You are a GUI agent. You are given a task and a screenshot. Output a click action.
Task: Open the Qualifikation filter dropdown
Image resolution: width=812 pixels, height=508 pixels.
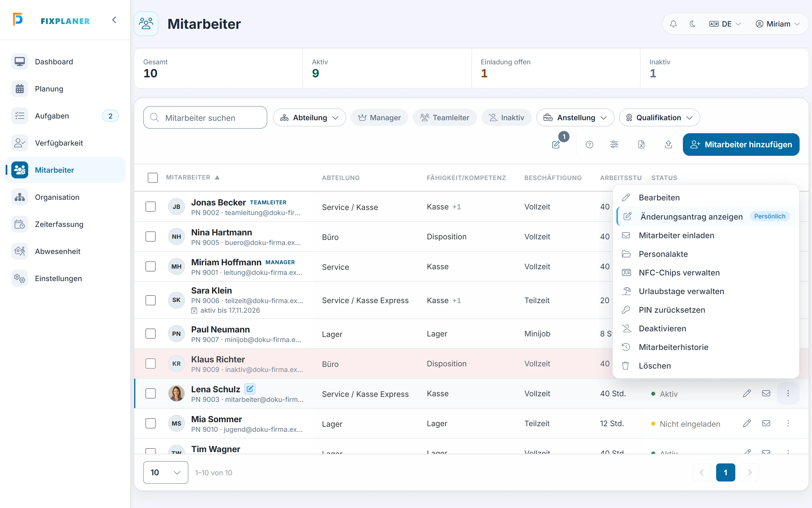click(x=659, y=118)
